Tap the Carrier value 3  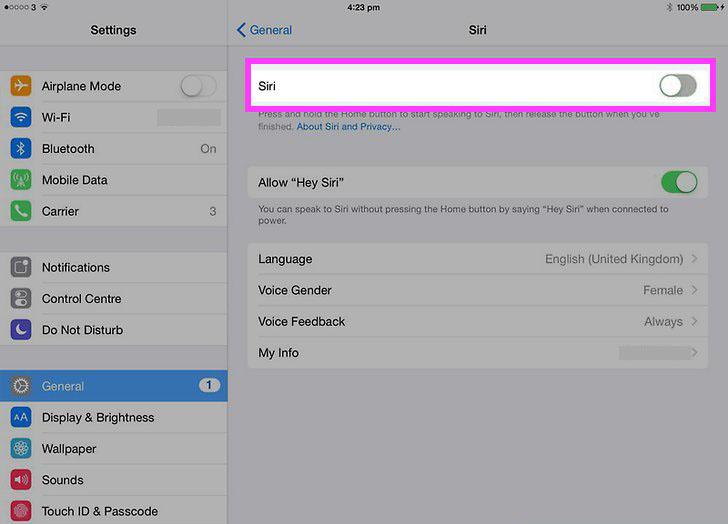coord(213,211)
